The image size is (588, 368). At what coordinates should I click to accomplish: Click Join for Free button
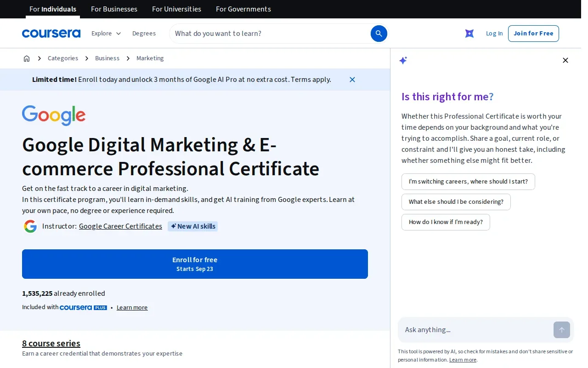(x=533, y=34)
